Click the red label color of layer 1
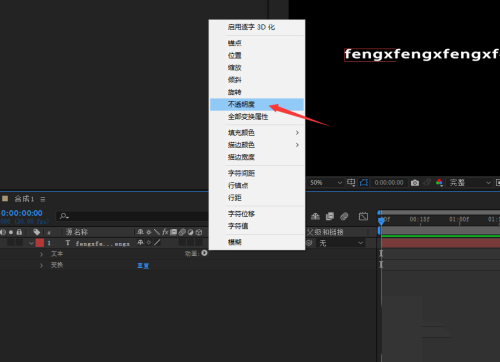Viewport: 500px width, 362px height. point(40,243)
